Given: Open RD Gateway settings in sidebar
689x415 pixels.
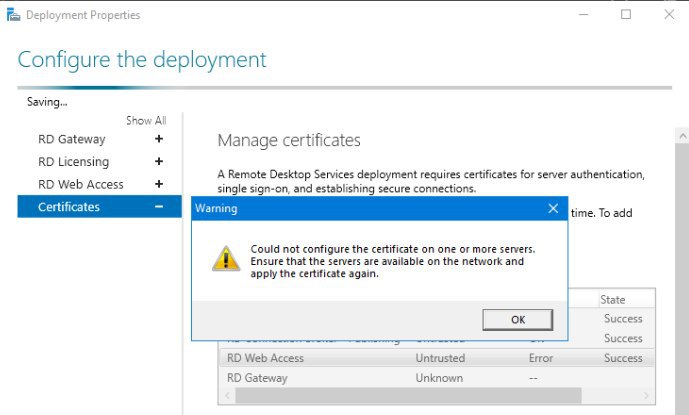Looking at the screenshot, I should click(x=72, y=139).
